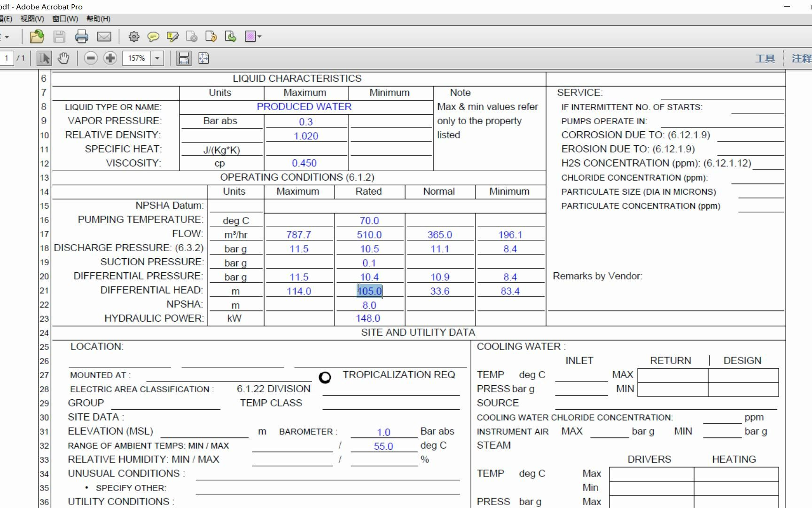The width and height of the screenshot is (812, 508).
Task: Click the MOUNTED AT blank field
Action: tap(229, 376)
